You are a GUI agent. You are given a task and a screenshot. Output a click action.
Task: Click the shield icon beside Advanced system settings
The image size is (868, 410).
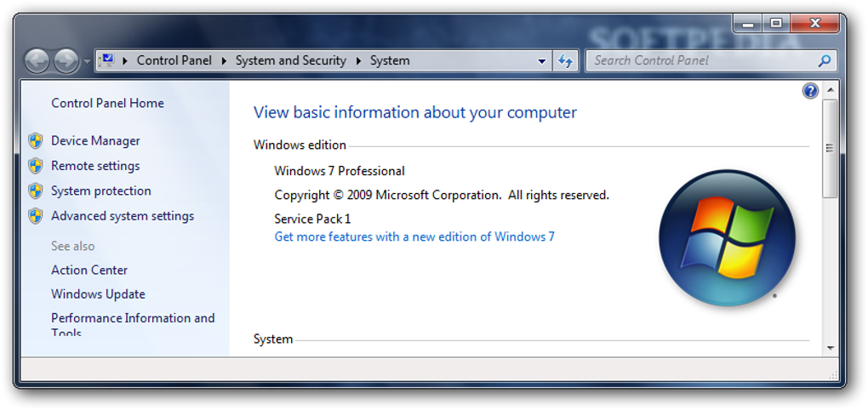tap(36, 216)
